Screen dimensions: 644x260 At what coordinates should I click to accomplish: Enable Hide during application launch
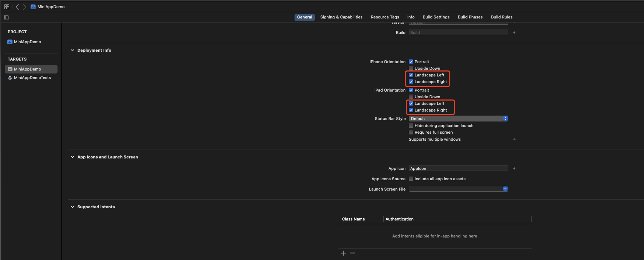click(x=411, y=126)
